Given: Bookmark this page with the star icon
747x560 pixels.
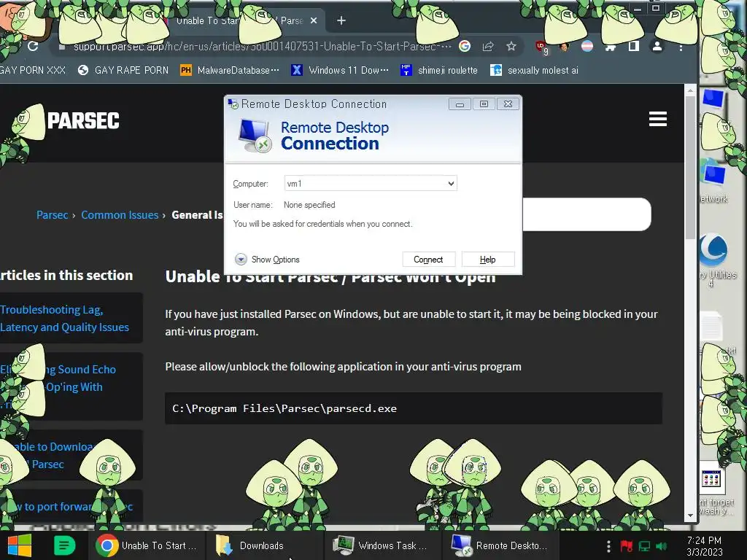Looking at the screenshot, I should 511,46.
